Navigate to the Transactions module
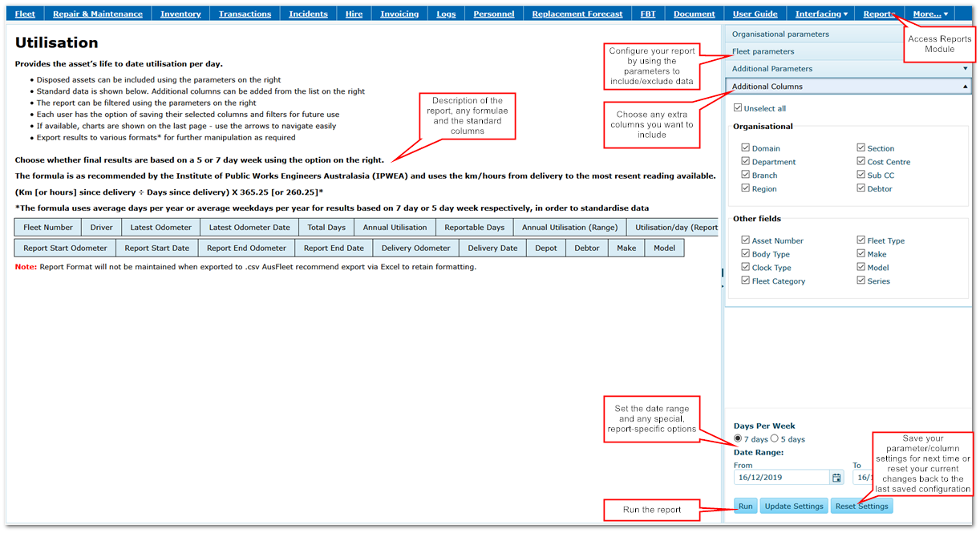980x533 pixels. pyautogui.click(x=245, y=14)
